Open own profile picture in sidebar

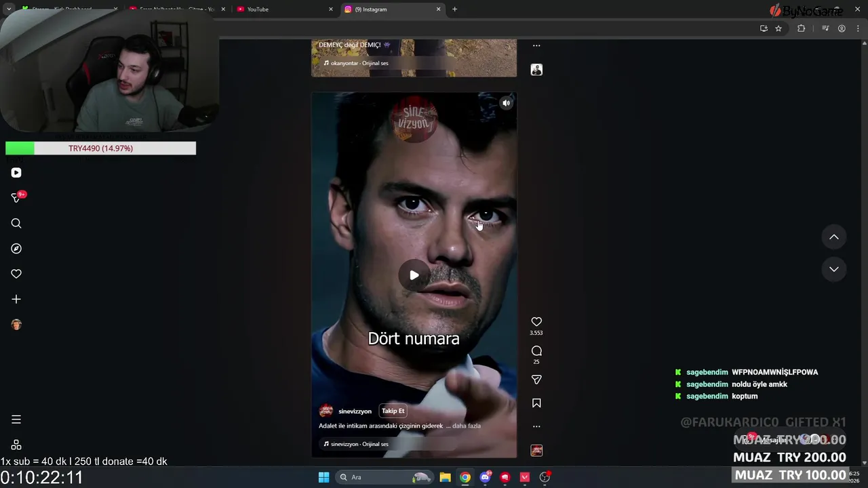16,325
